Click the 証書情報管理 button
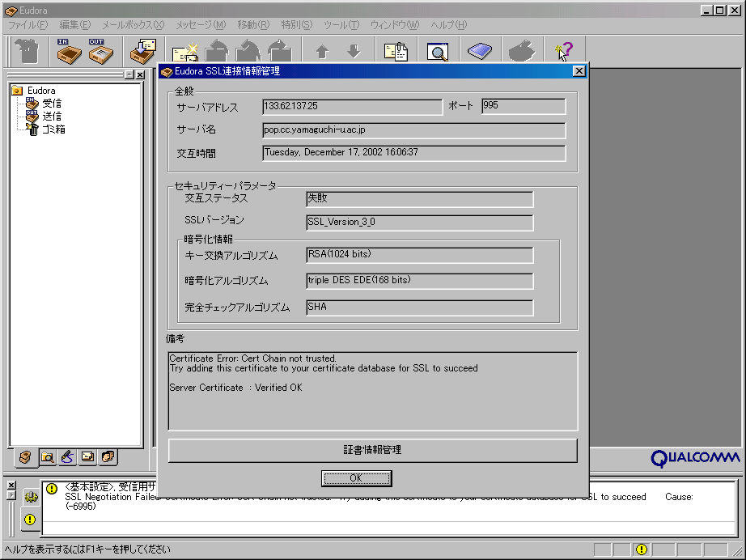This screenshot has height=560, width=746. coord(372,450)
